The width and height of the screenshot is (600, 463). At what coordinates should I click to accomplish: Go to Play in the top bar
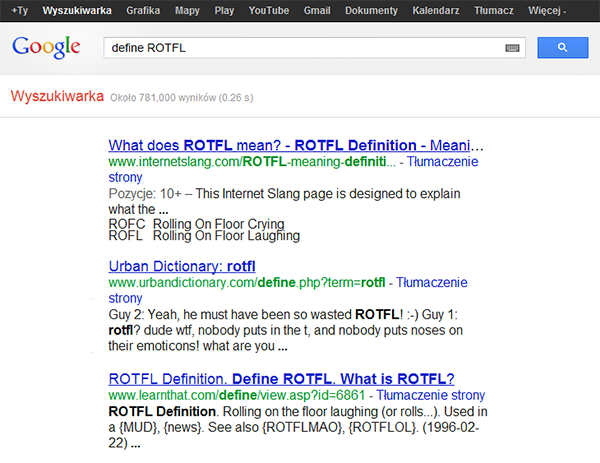click(x=224, y=10)
